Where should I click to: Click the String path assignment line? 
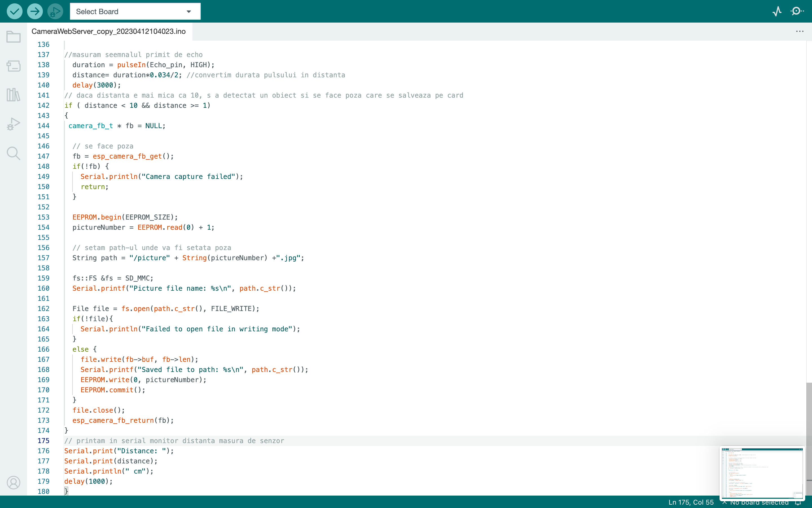188,258
